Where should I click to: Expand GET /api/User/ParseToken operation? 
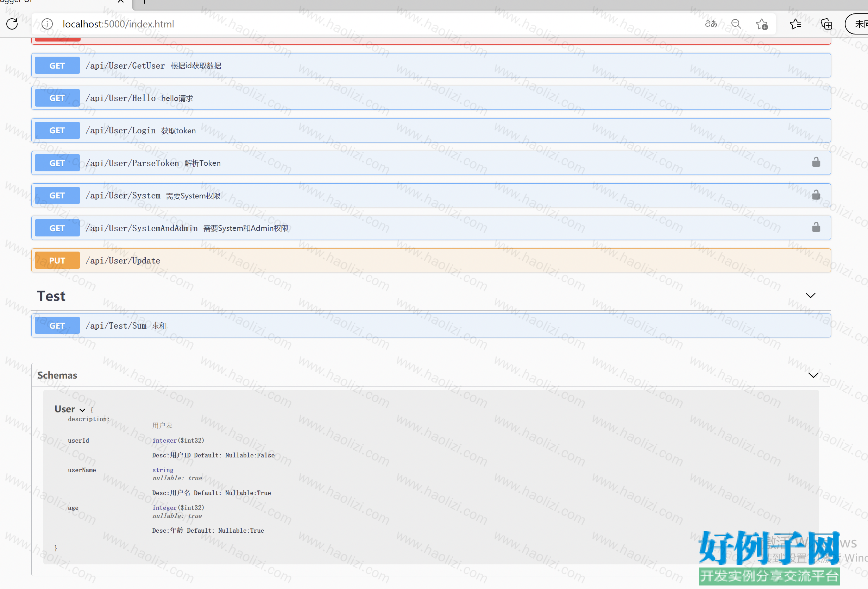(430, 163)
